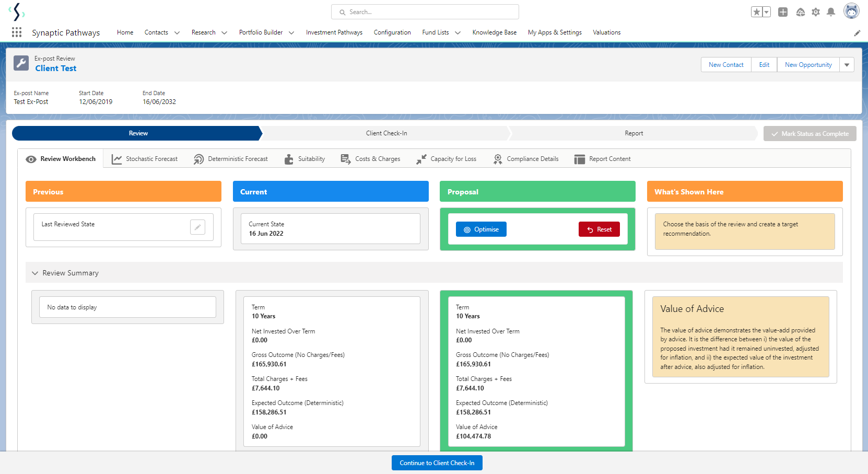This screenshot has width=868, height=474.
Task: Expand the Contacts menu chevron
Action: pyautogui.click(x=177, y=32)
